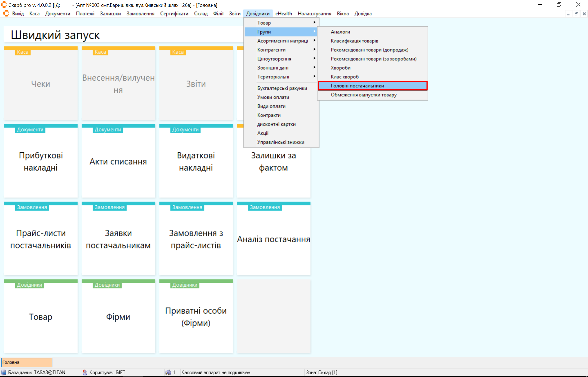Click the cash register icon in the status bar

168,372
